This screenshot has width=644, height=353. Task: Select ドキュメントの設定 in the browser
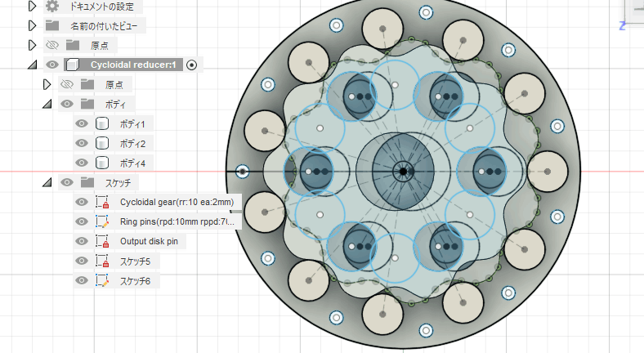click(x=102, y=7)
